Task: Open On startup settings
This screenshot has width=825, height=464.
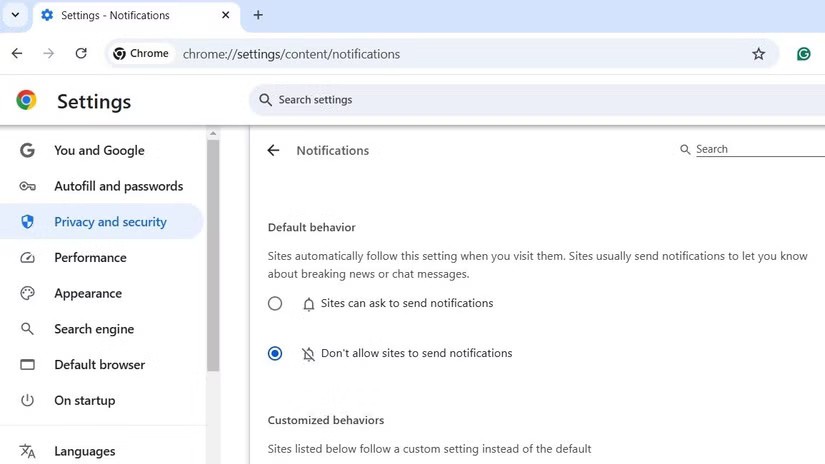Action: [85, 400]
